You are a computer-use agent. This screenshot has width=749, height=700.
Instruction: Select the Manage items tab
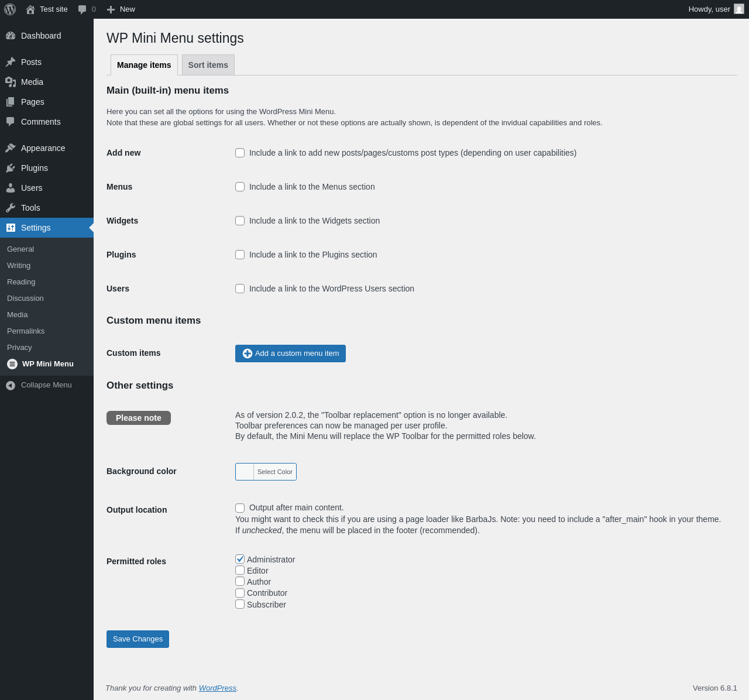point(144,65)
